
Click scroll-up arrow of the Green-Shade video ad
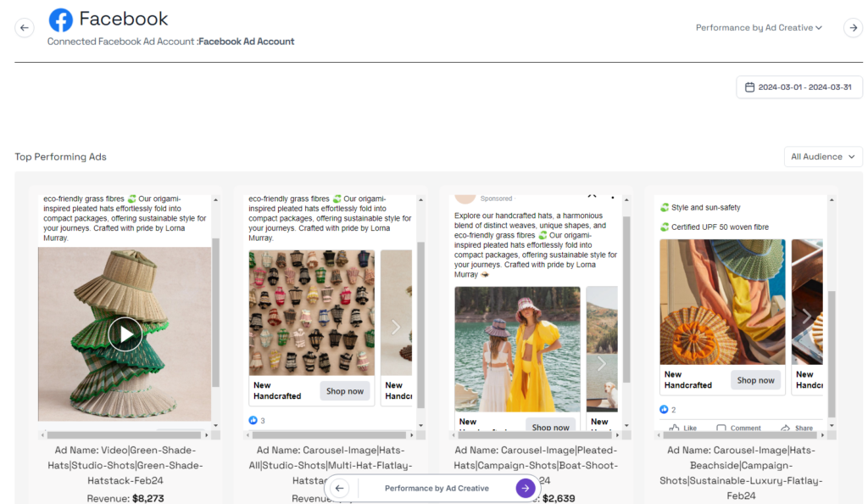click(216, 199)
